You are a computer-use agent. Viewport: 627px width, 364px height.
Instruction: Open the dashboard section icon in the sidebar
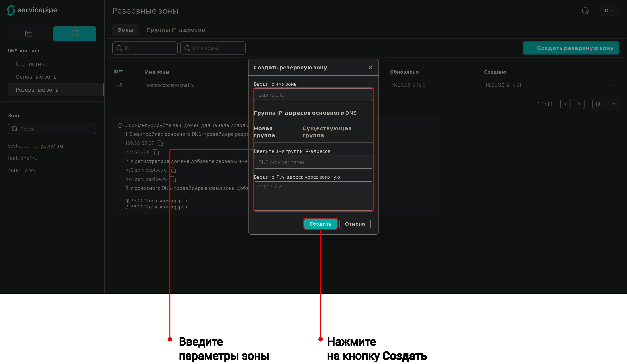click(x=29, y=34)
